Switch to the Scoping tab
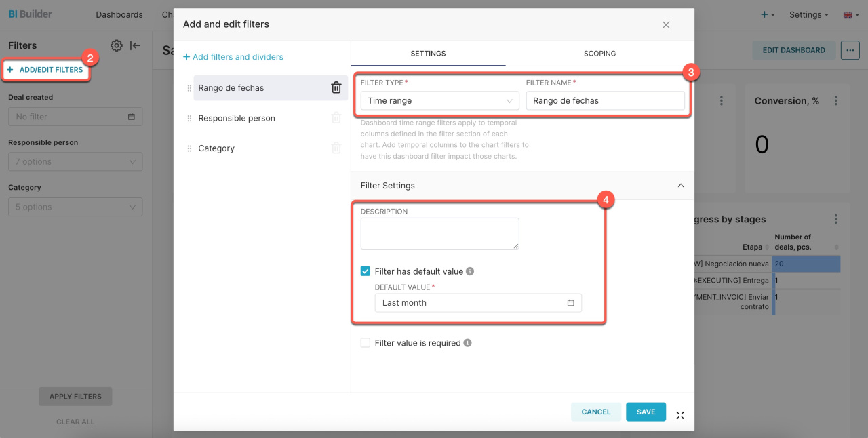The width and height of the screenshot is (868, 438). point(599,54)
